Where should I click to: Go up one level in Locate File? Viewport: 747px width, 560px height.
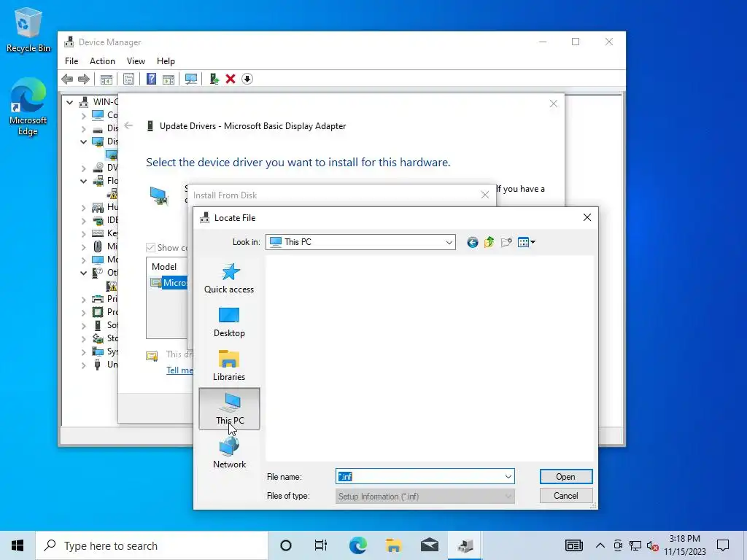(x=489, y=242)
